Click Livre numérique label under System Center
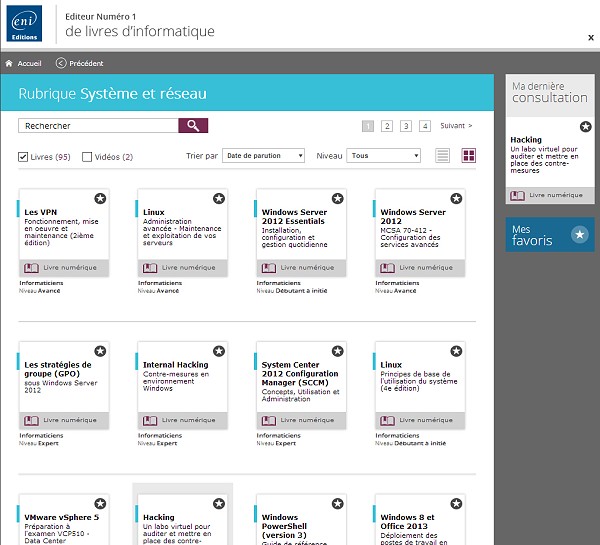Image resolution: width=600 pixels, height=545 pixels. [x=307, y=420]
